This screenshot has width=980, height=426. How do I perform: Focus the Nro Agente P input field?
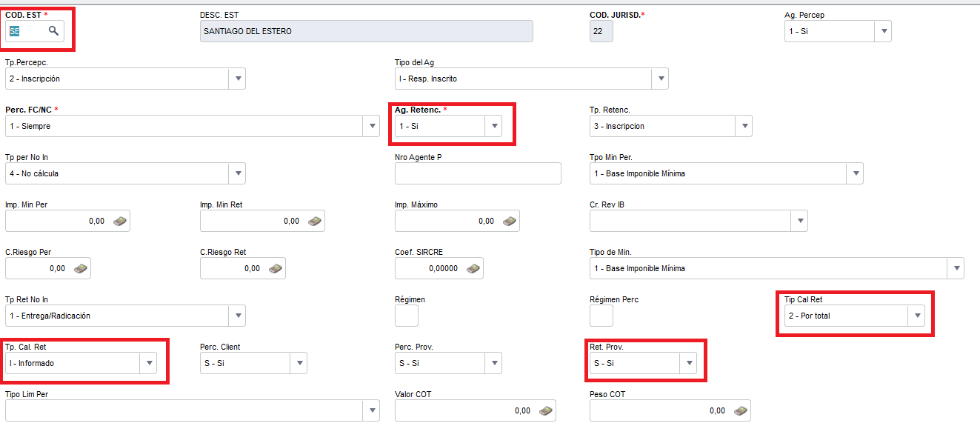pyautogui.click(x=478, y=173)
